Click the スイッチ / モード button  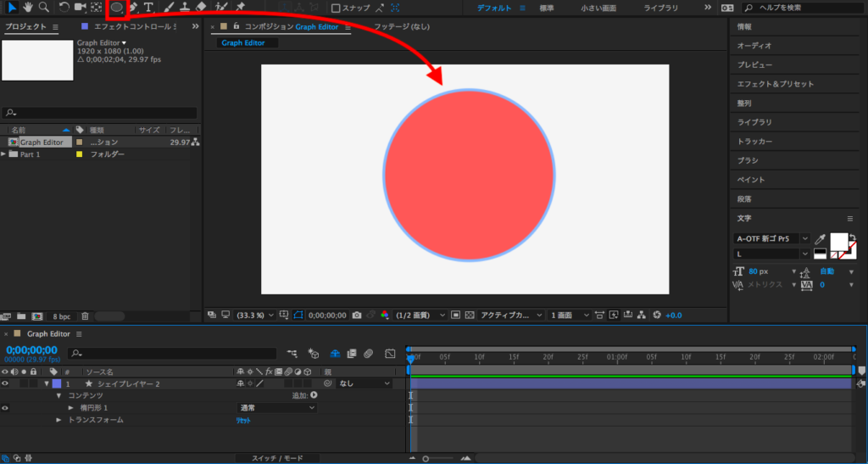point(278,458)
